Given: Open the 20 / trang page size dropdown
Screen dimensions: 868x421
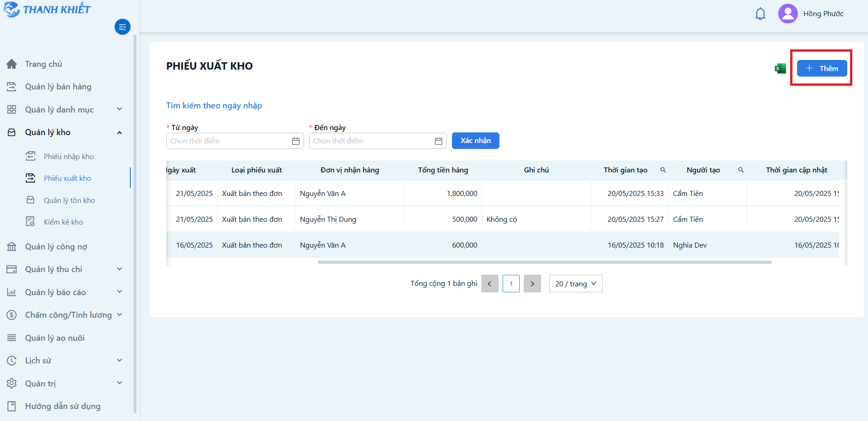Looking at the screenshot, I should 576,284.
